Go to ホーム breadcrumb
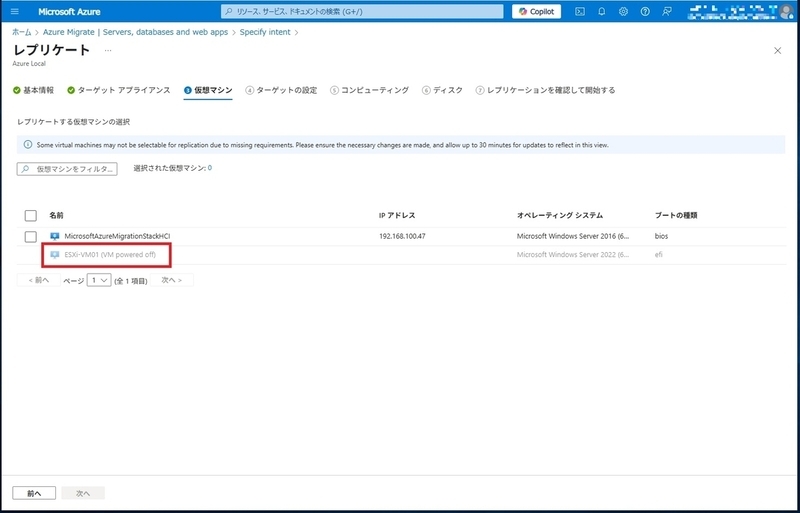The width and height of the screenshot is (800, 513). click(x=21, y=32)
